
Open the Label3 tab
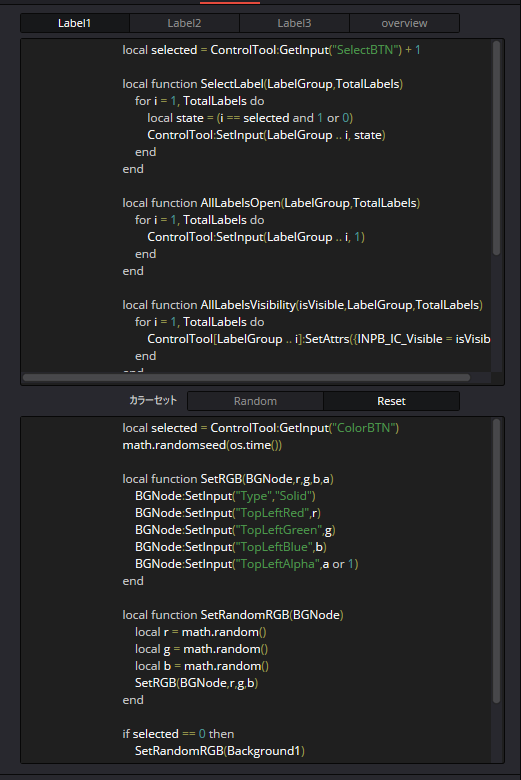pos(294,23)
